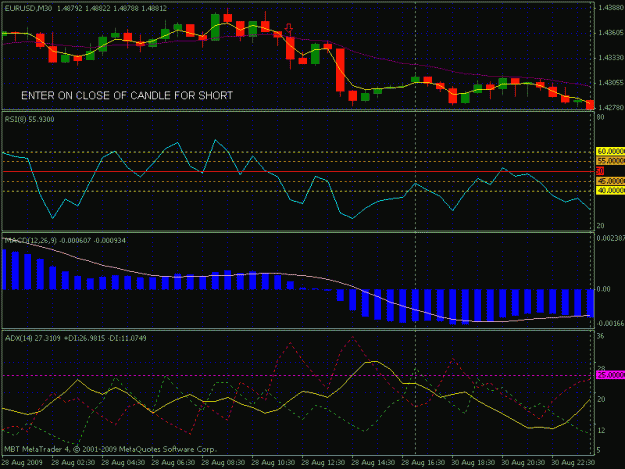Click the '28 Aug 06:30' time axis label
625x469 pixels.
(x=173, y=463)
